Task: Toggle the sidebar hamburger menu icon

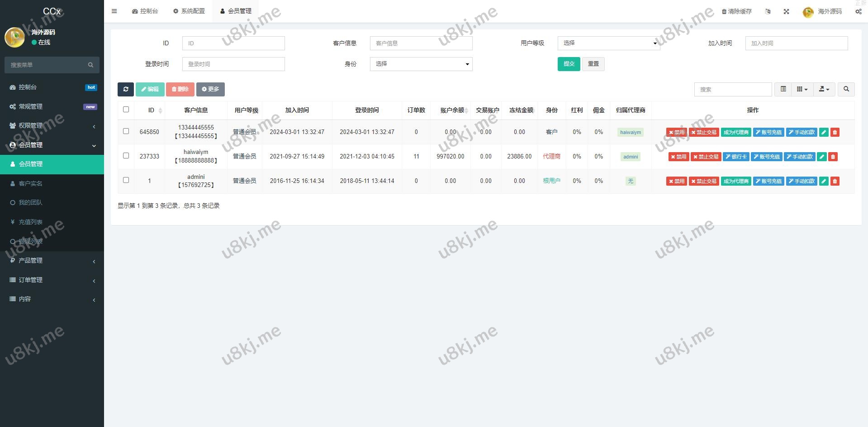Action: pyautogui.click(x=114, y=11)
